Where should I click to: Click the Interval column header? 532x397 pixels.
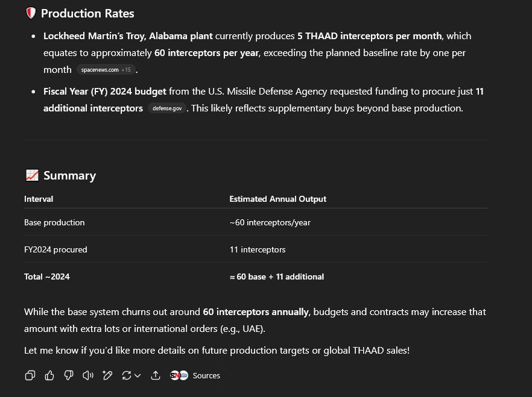(x=39, y=199)
